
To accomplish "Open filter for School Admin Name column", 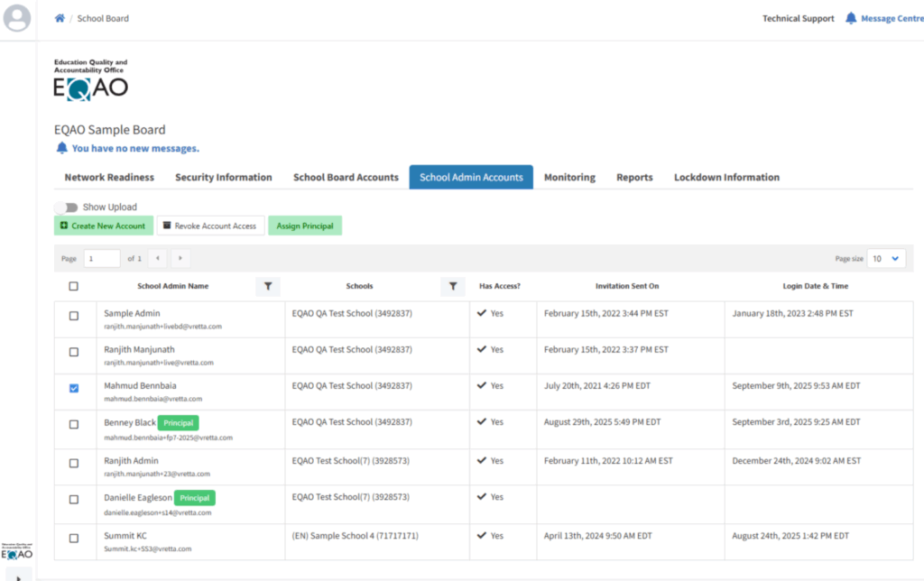I will click(268, 286).
